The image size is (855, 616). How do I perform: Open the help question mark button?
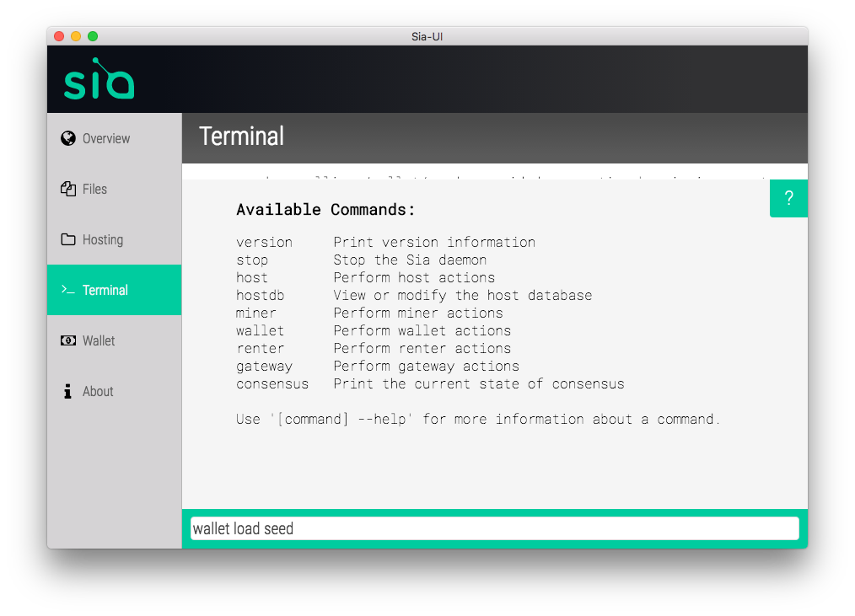click(x=788, y=198)
